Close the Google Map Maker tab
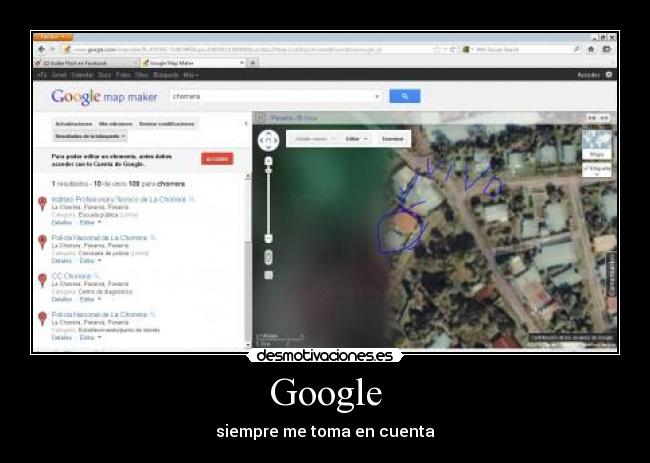650x463 pixels. click(242, 63)
